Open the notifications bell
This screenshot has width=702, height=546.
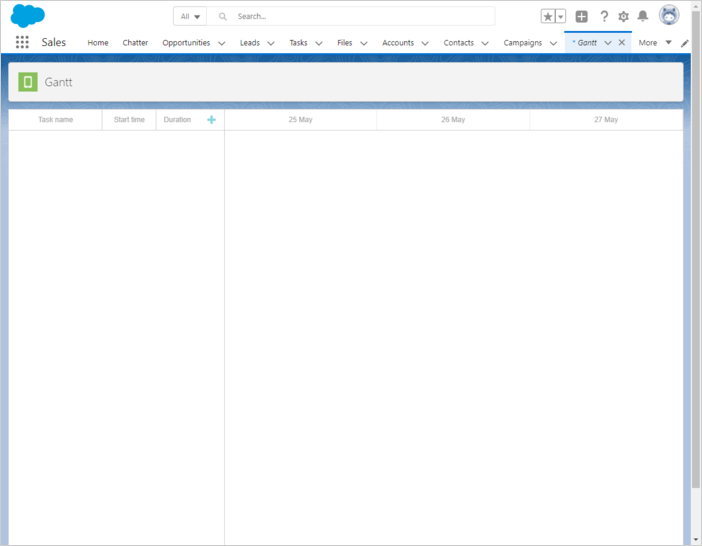pyautogui.click(x=643, y=16)
